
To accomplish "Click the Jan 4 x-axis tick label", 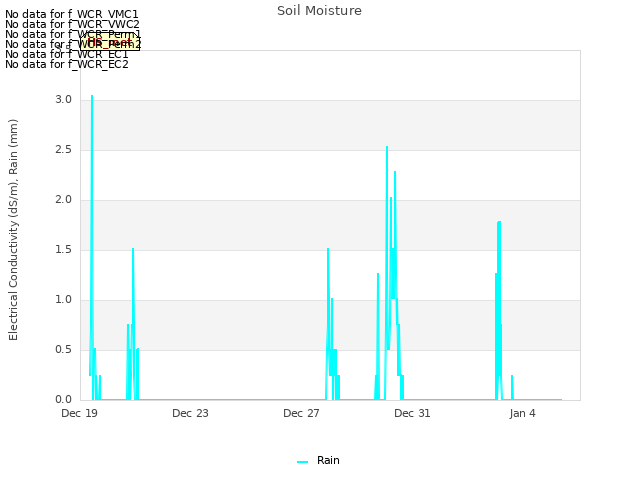I will tap(522, 413).
